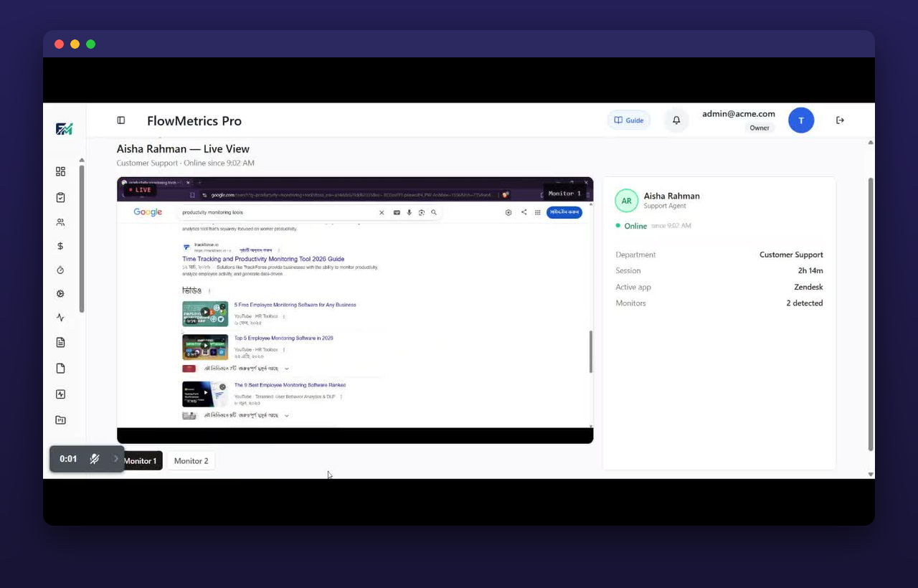Click the 2h 14m session value

coord(810,270)
